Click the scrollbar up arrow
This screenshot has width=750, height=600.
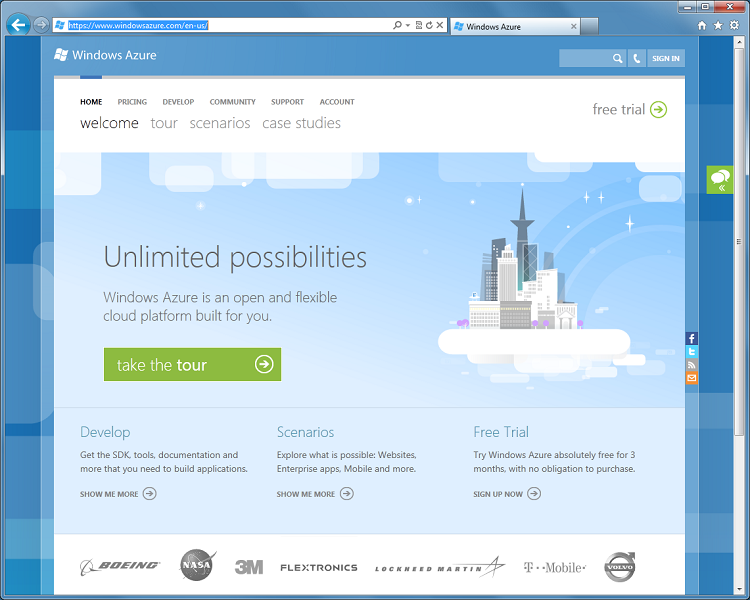(739, 42)
